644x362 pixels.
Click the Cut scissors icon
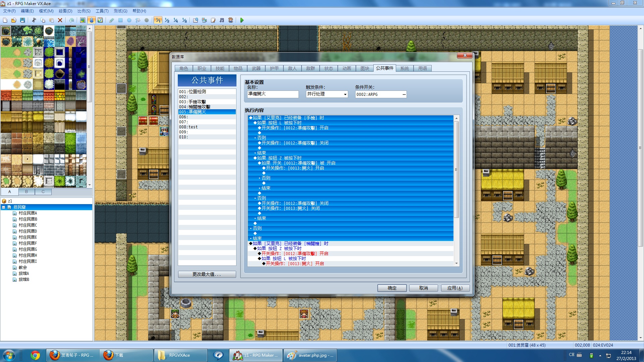tap(34, 20)
